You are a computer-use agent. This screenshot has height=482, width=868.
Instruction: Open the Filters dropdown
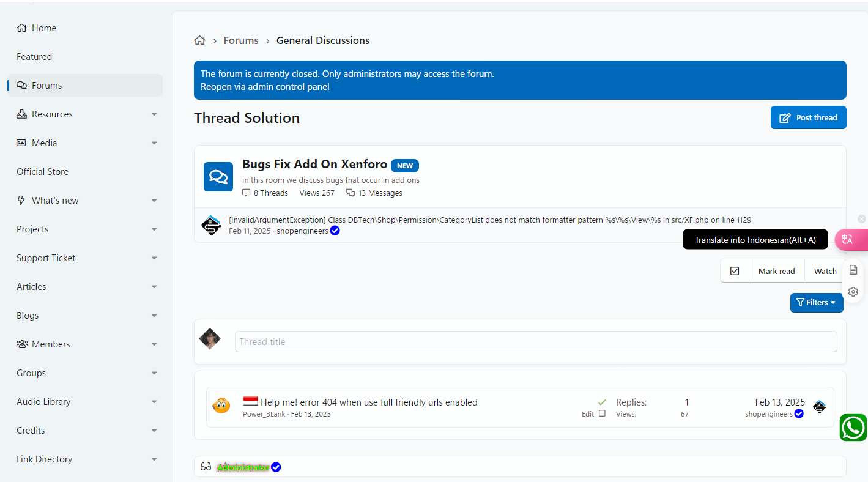tap(817, 303)
